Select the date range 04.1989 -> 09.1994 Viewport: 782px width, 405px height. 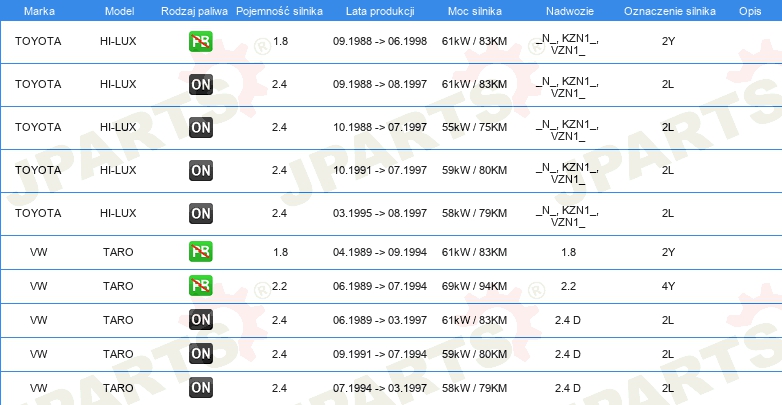pos(380,252)
